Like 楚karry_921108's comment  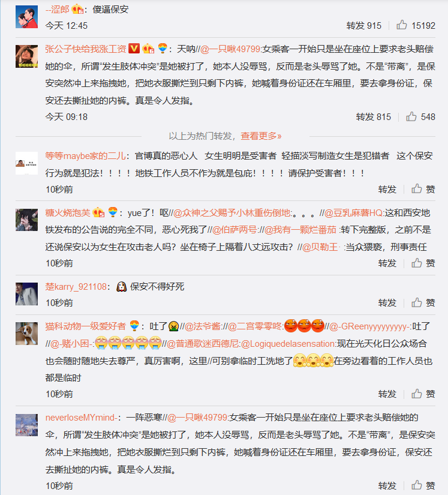423,302
